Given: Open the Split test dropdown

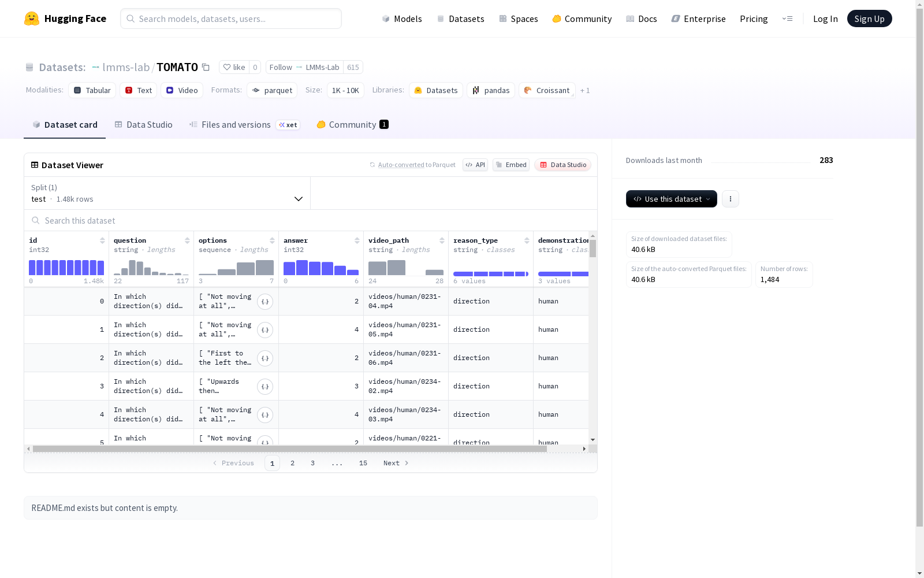Looking at the screenshot, I should point(167,193).
